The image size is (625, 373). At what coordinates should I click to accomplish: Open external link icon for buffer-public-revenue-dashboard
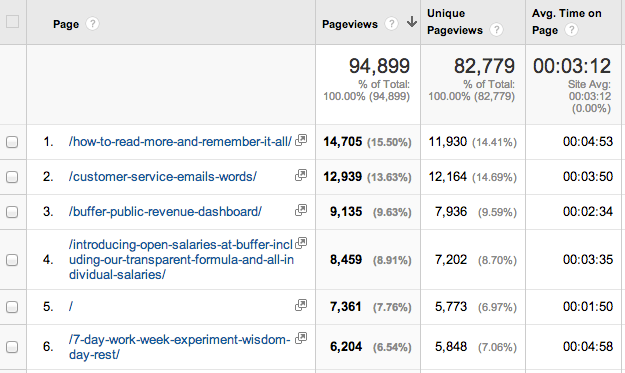point(301,210)
